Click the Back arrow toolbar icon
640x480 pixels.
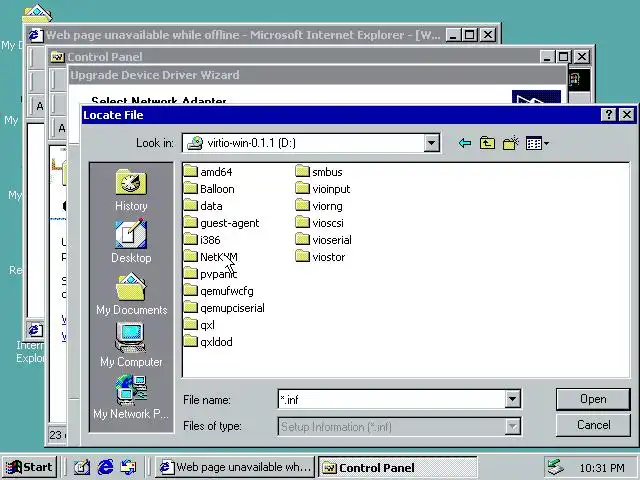click(464, 143)
